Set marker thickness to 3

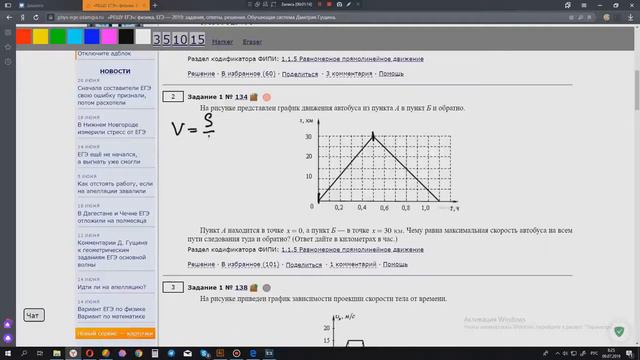[x=157, y=40]
